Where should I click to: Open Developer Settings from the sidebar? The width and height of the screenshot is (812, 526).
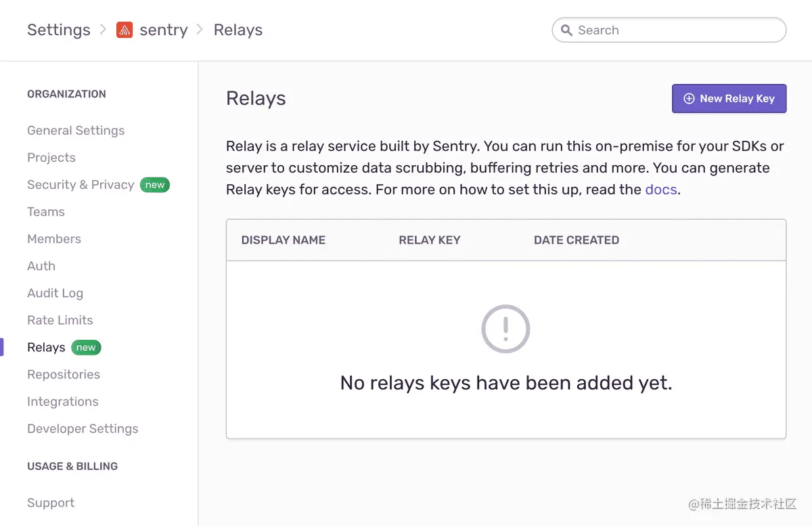(83, 429)
